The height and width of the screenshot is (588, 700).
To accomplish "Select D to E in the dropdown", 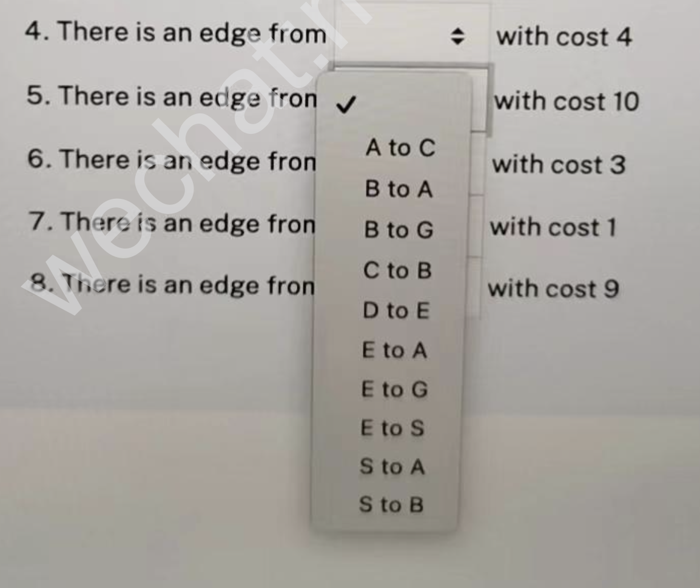I will (x=395, y=310).
